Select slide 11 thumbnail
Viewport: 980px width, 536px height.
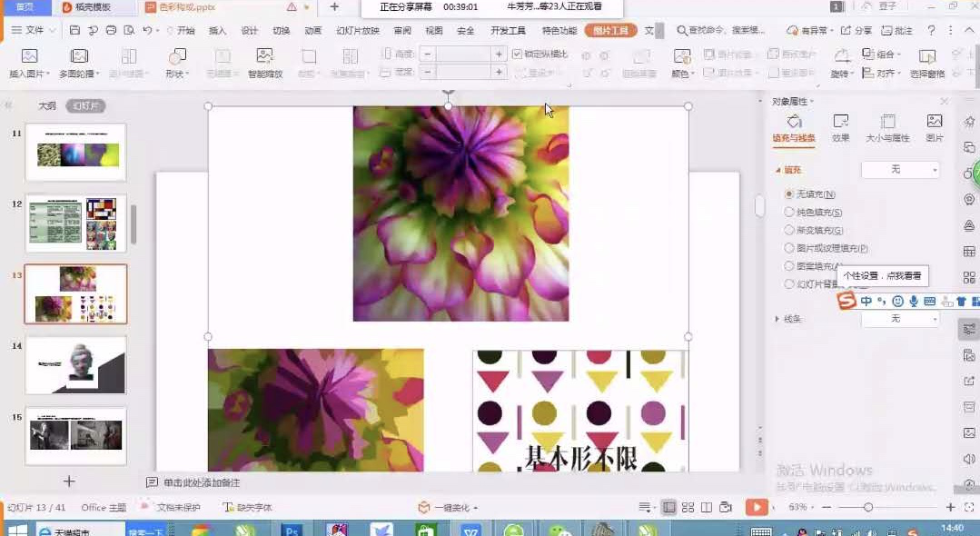tap(75, 153)
